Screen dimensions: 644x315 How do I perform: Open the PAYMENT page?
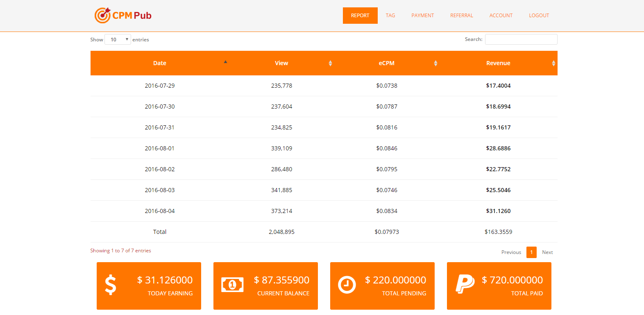tap(423, 16)
